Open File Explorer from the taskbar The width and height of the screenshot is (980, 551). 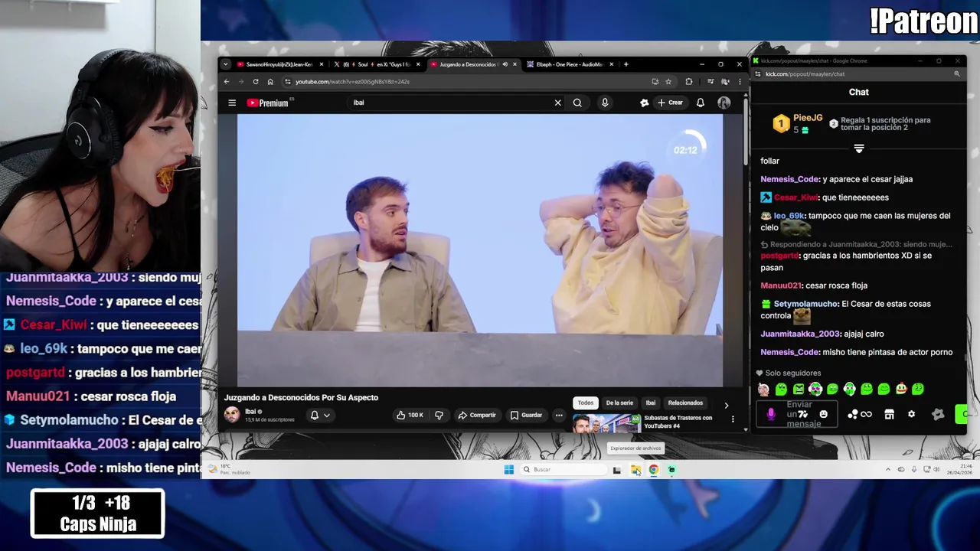tap(635, 469)
